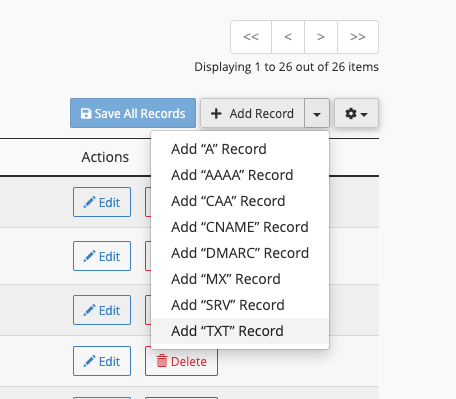Viewport: 456px width, 399px height.
Task: Select Add "AAAA" Record
Action: 240,175
